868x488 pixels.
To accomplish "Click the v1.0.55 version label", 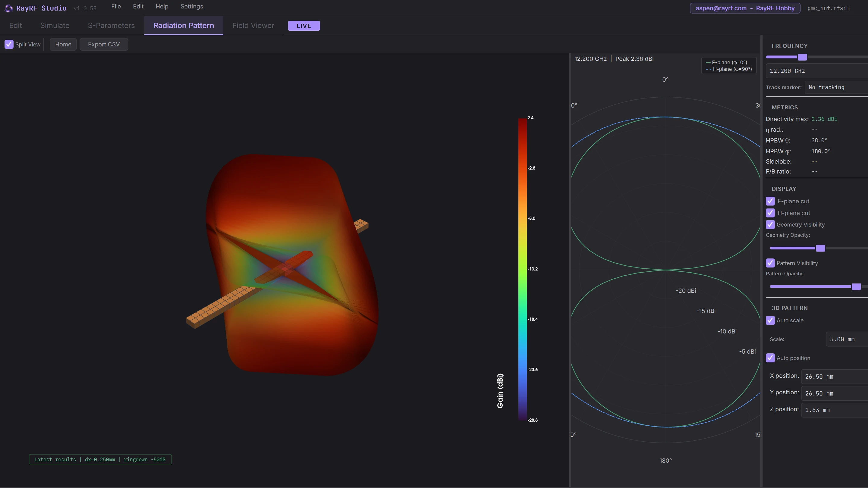I will [85, 8].
